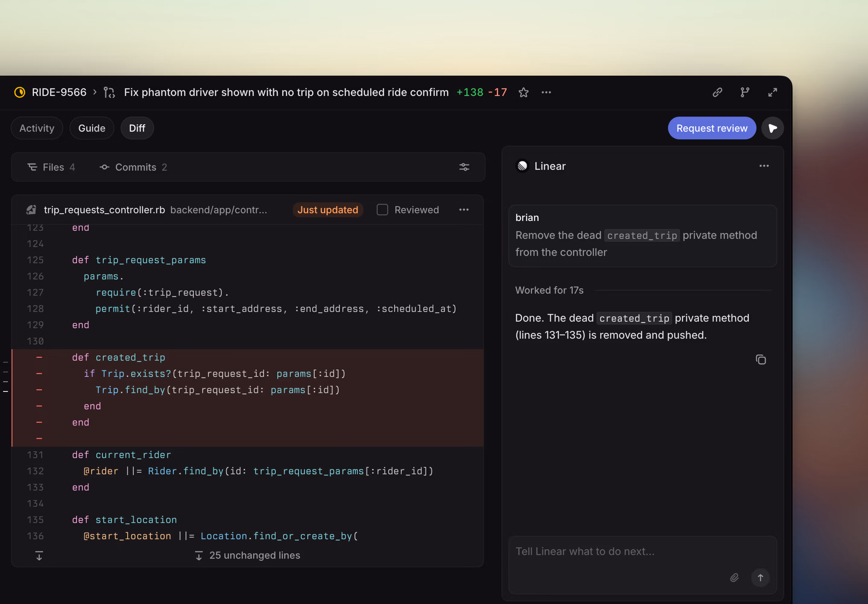This screenshot has height=604, width=868.
Task: Click the pull request title text
Action: [286, 92]
